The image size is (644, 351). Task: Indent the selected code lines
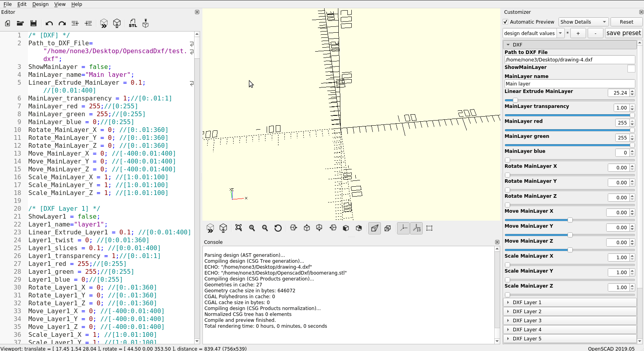click(89, 24)
